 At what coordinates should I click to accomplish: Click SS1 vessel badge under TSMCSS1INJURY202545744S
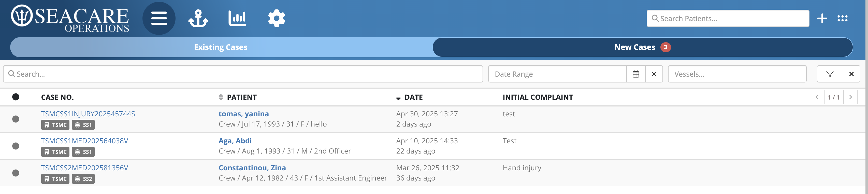83,125
